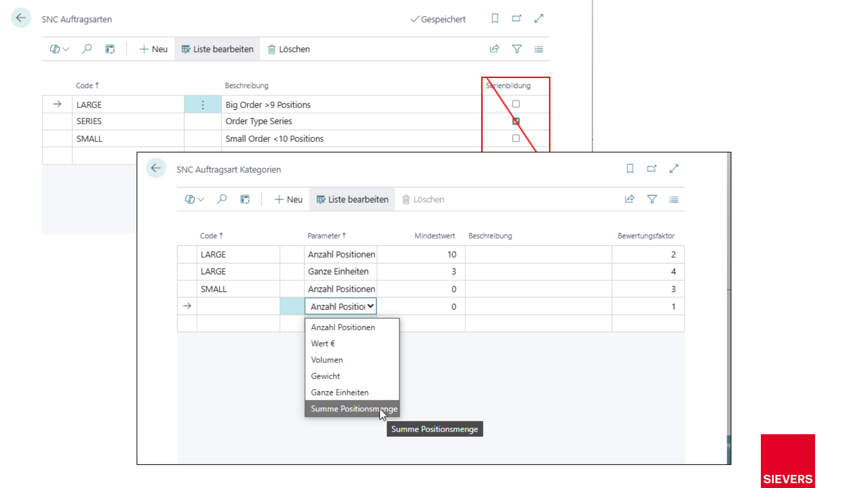Enable Serienbildung for SMALL order type
This screenshot has width=868, height=488.
(516, 138)
